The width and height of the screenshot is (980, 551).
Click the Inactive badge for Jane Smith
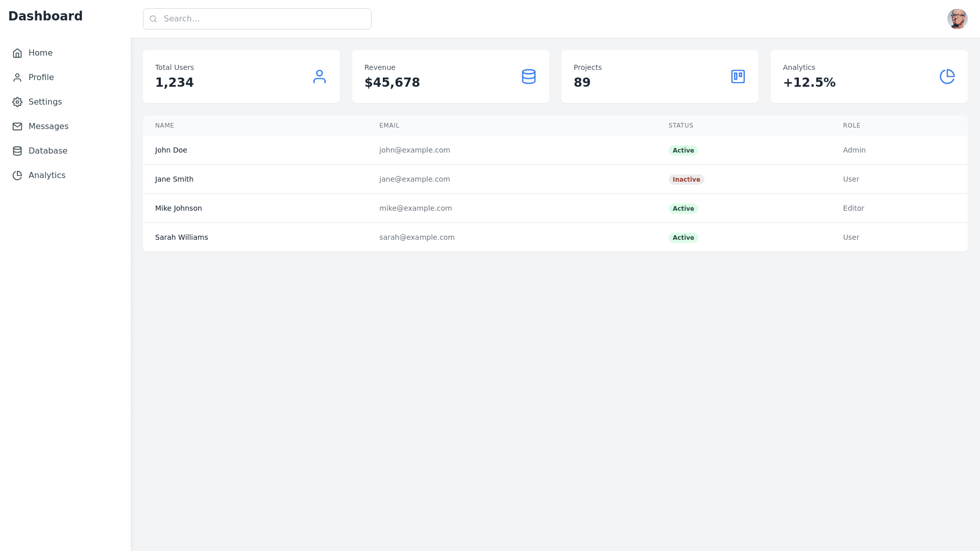pyautogui.click(x=686, y=179)
